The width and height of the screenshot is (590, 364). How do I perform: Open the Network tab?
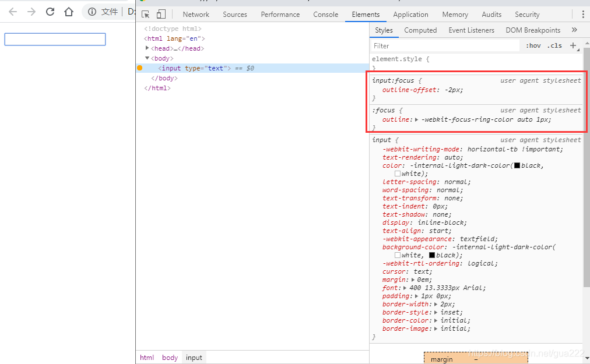(x=196, y=15)
